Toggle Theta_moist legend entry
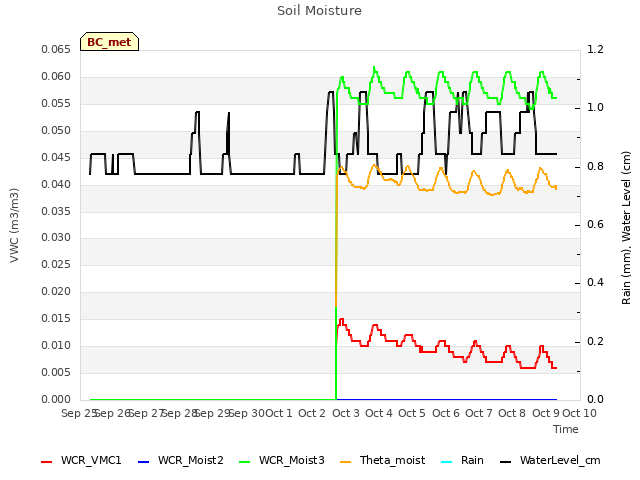This screenshot has height=480, width=640. (x=382, y=460)
